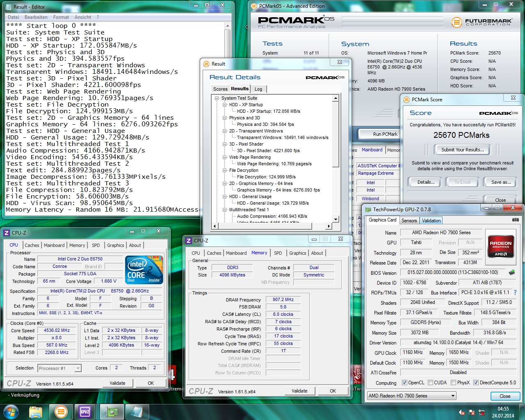The image size is (525, 420).
Task: Open the Graphics tab in left CPU-Z
Action: (115, 245)
